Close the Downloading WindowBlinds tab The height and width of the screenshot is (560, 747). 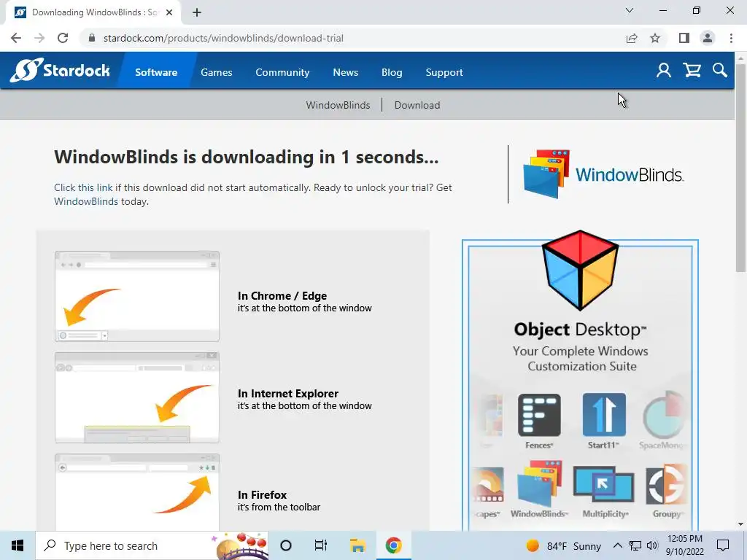click(169, 12)
